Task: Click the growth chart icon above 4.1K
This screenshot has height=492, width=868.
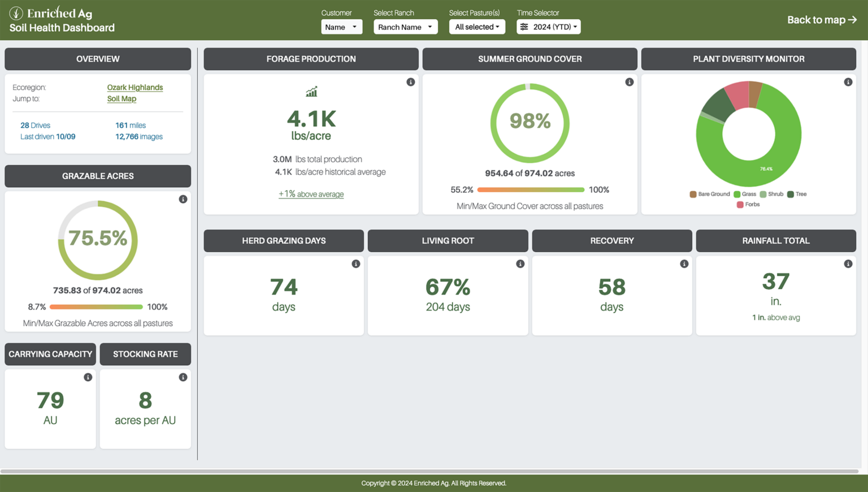Action: (311, 91)
